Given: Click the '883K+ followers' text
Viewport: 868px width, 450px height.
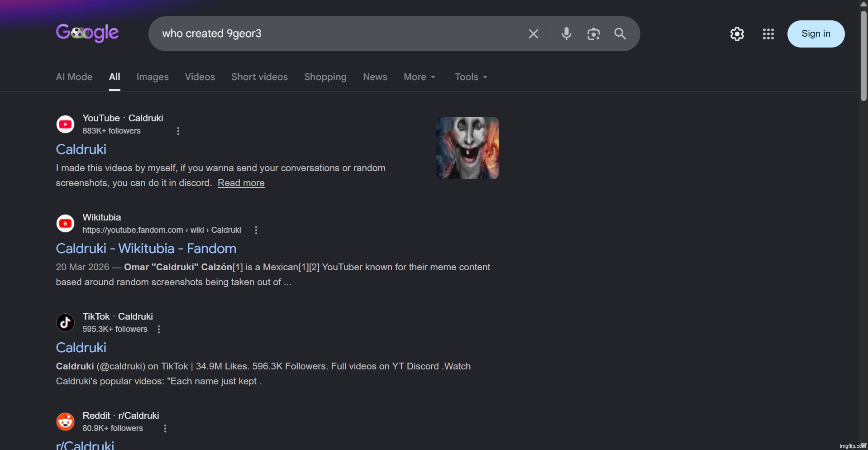Looking at the screenshot, I should [x=112, y=131].
